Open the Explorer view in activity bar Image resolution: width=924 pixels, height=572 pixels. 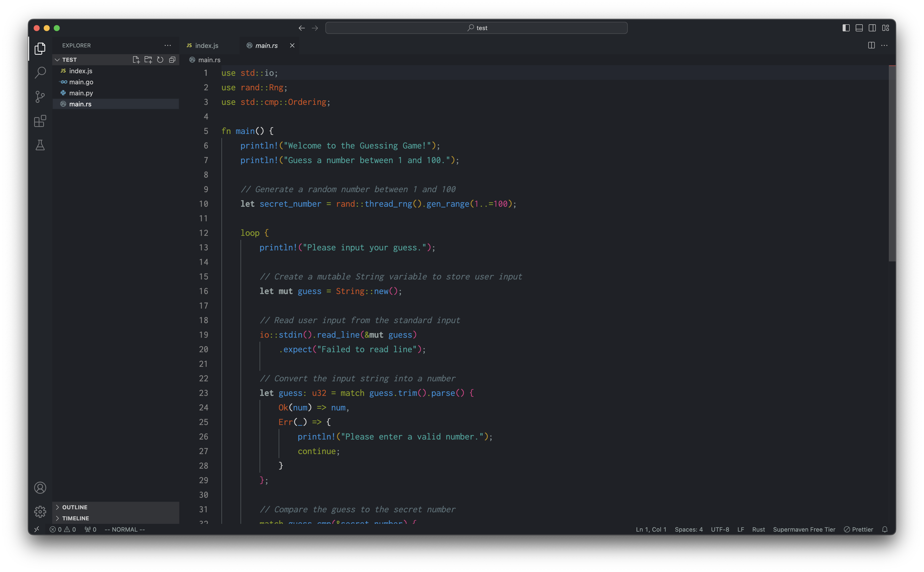[40, 48]
